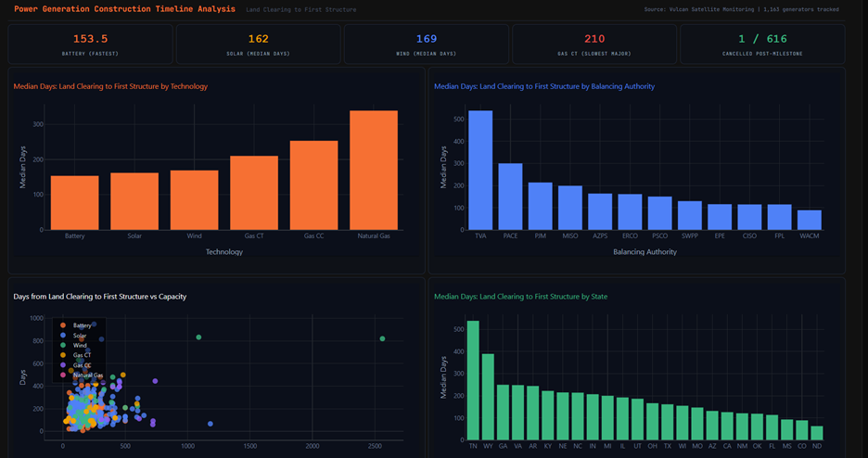This screenshot has width=868, height=458.
Task: Click the Gas CT legend color dot
Action: (x=62, y=355)
